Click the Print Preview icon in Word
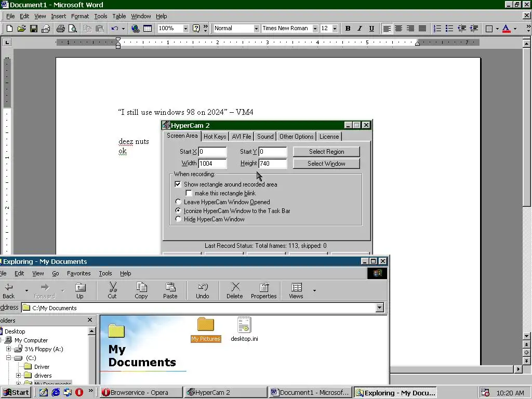Viewport: 532px width, 399px height. (x=72, y=29)
